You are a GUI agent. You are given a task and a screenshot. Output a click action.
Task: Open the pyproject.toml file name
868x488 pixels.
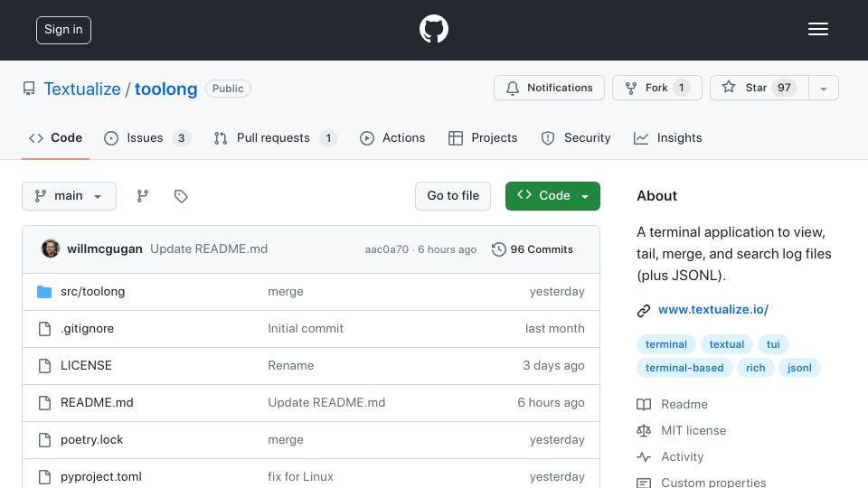100,477
